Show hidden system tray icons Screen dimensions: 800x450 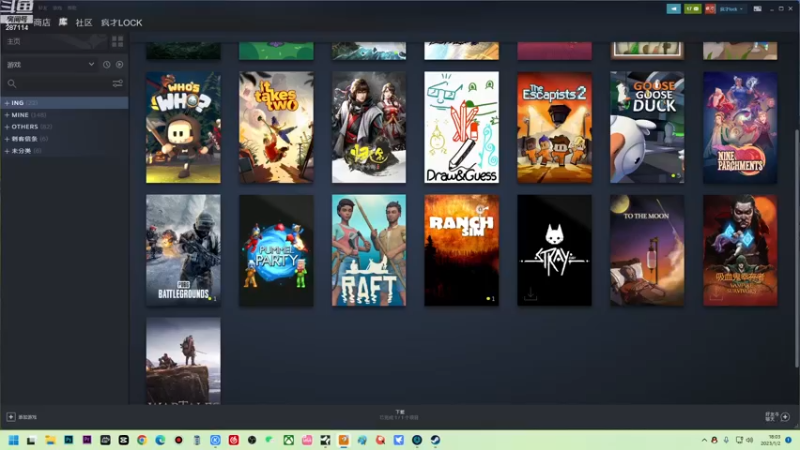click(704, 440)
